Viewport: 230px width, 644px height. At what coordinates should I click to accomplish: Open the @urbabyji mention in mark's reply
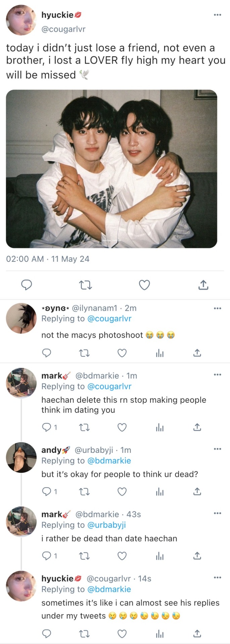(x=106, y=525)
